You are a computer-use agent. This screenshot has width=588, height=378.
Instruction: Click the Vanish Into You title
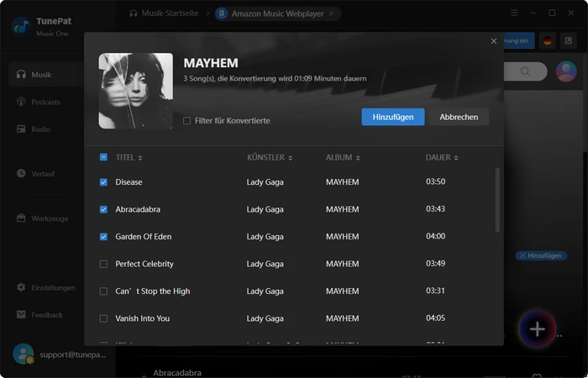click(143, 318)
